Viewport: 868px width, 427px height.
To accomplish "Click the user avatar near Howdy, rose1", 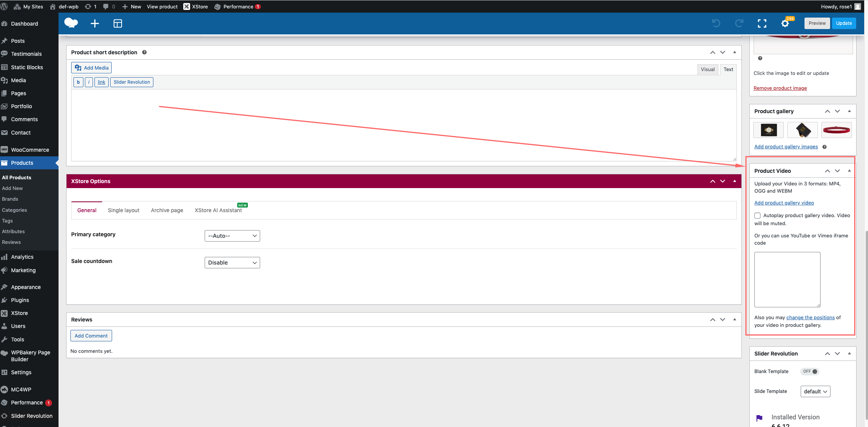I will (858, 6).
